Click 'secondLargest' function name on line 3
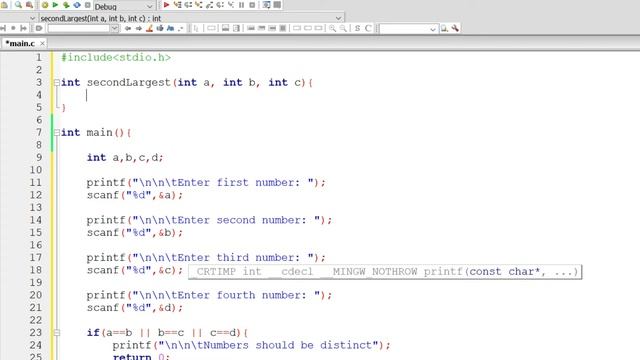 129,83
